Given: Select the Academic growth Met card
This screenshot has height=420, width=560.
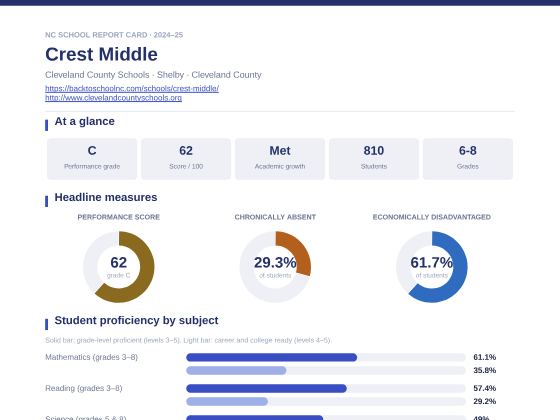Looking at the screenshot, I should point(280,159).
